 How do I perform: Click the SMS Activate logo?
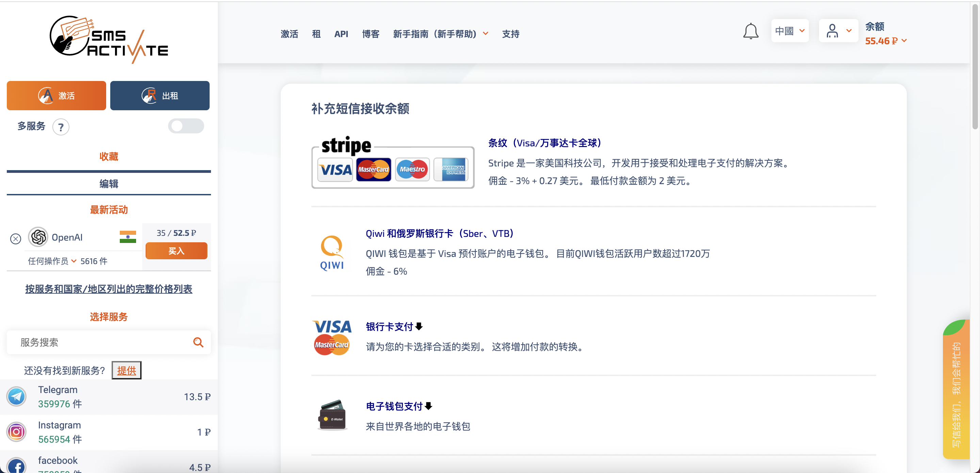[x=109, y=39]
